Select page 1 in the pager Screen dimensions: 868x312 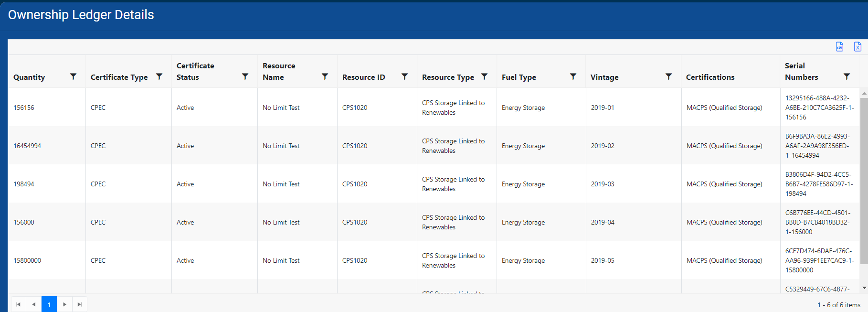coord(49,304)
